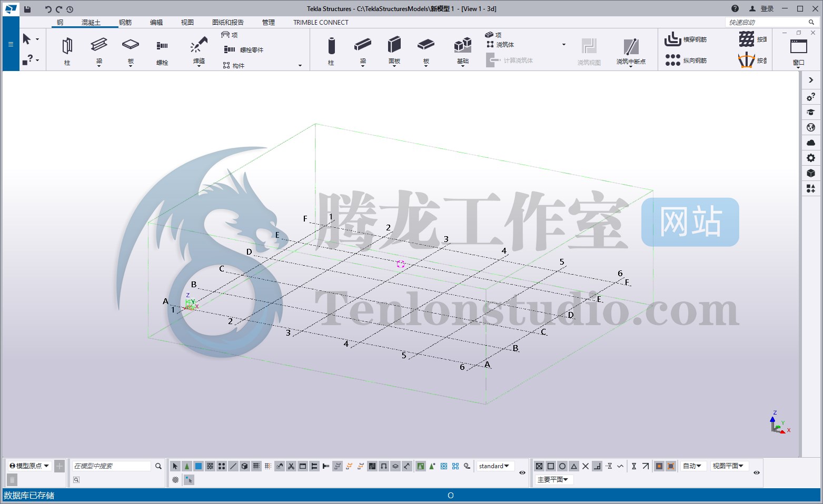This screenshot has width=823, height=504.
Task: Expand the steel ribbon section arrow
Action: [x=300, y=66]
